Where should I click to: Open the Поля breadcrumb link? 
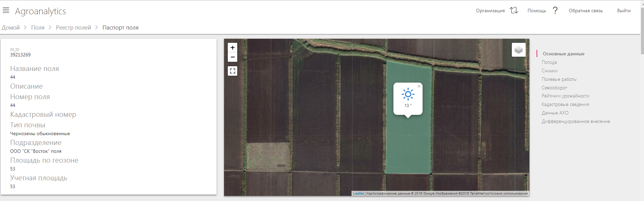coord(38,28)
